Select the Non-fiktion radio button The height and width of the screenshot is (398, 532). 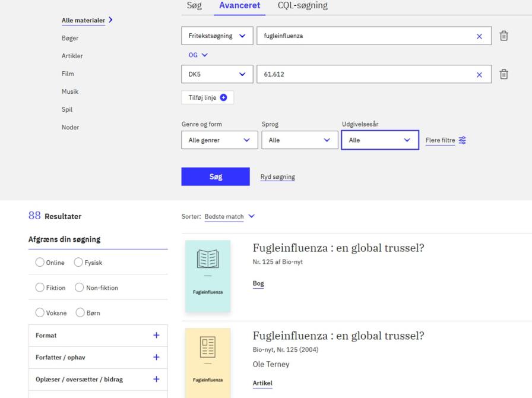point(78,288)
